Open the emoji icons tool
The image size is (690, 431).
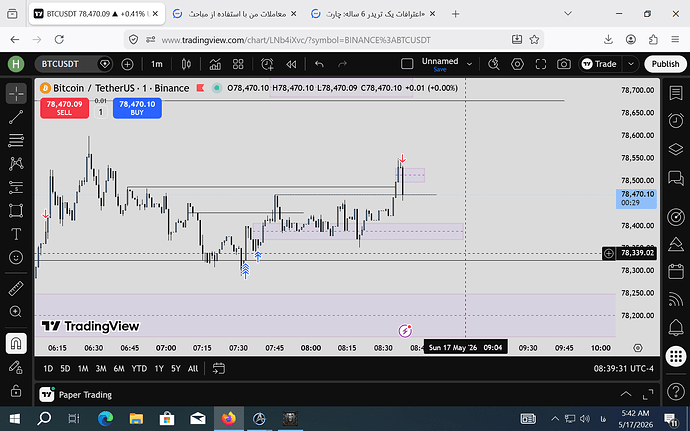coord(16,257)
